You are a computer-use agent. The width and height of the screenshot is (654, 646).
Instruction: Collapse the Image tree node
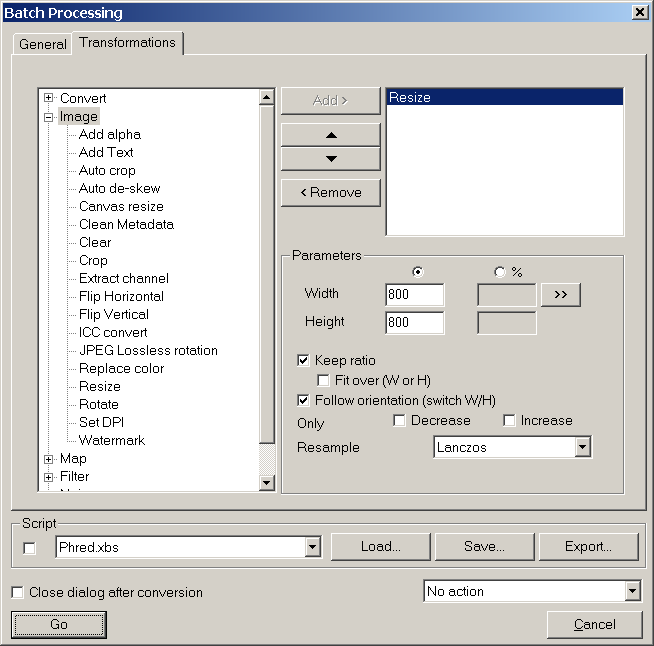[49, 117]
